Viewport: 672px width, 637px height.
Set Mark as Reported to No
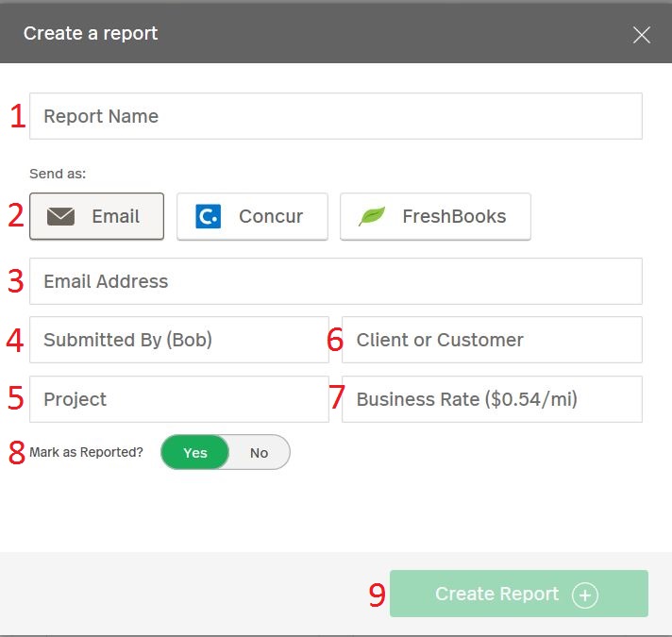coord(260,452)
